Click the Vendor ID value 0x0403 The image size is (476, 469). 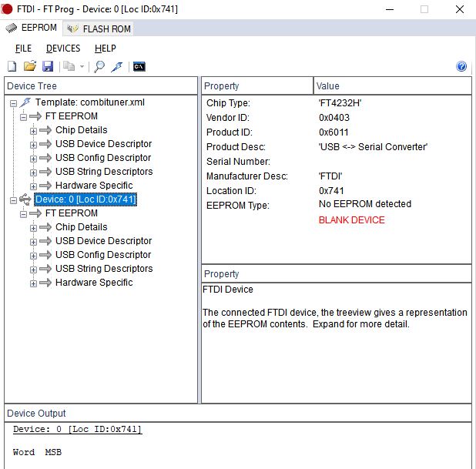tap(334, 118)
